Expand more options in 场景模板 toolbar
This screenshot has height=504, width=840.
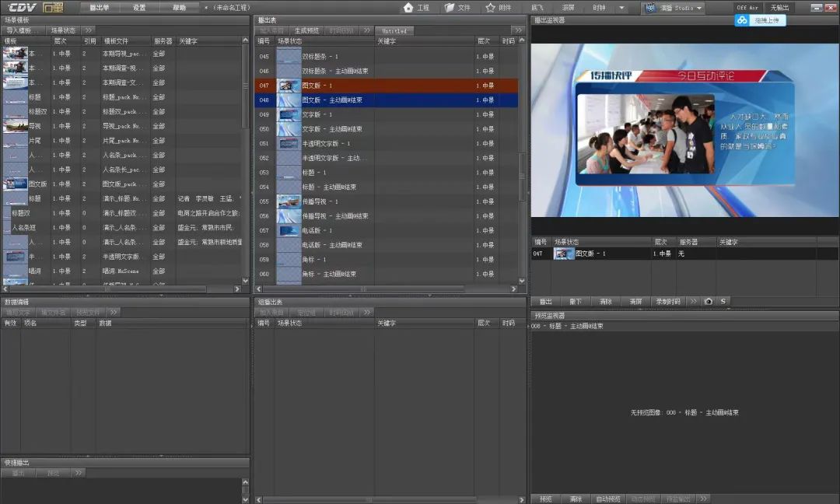[88, 30]
